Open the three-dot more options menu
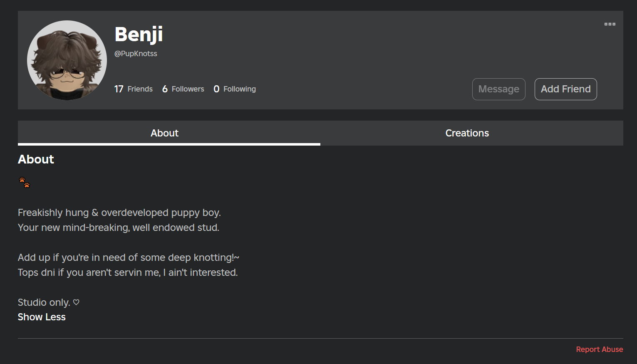 pos(610,24)
